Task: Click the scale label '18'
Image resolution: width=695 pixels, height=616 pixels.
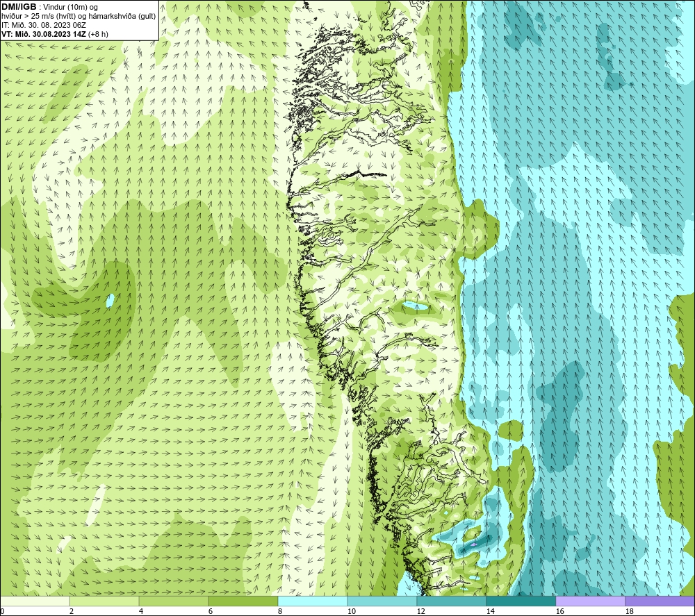Action: click(629, 611)
